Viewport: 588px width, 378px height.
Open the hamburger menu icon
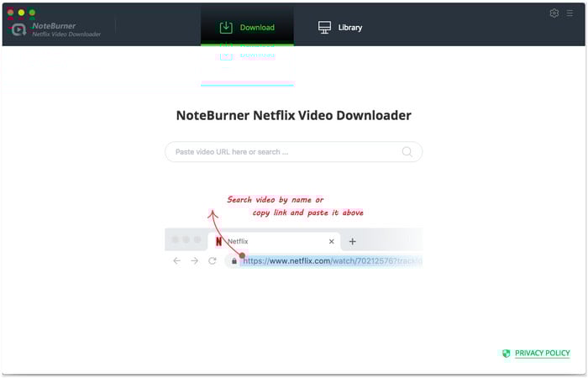click(x=570, y=13)
